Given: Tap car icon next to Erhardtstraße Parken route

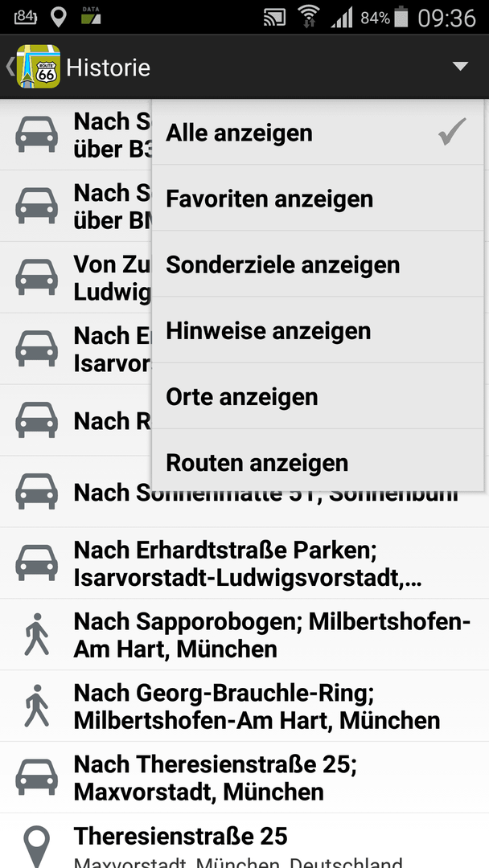Looking at the screenshot, I should pos(36,563).
